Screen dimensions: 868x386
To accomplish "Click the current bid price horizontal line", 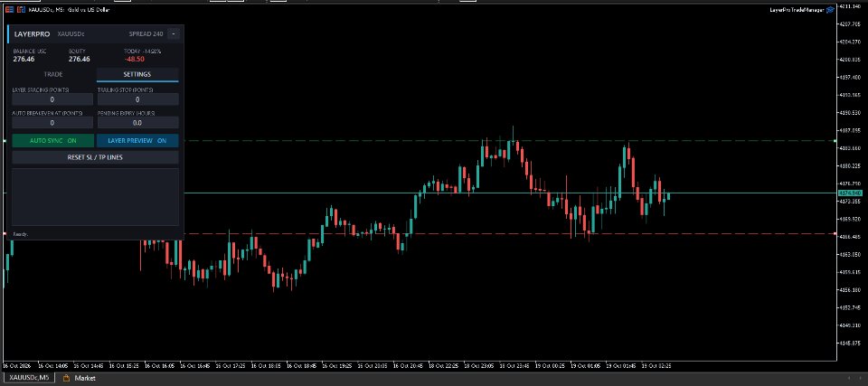I will [x=509, y=193].
